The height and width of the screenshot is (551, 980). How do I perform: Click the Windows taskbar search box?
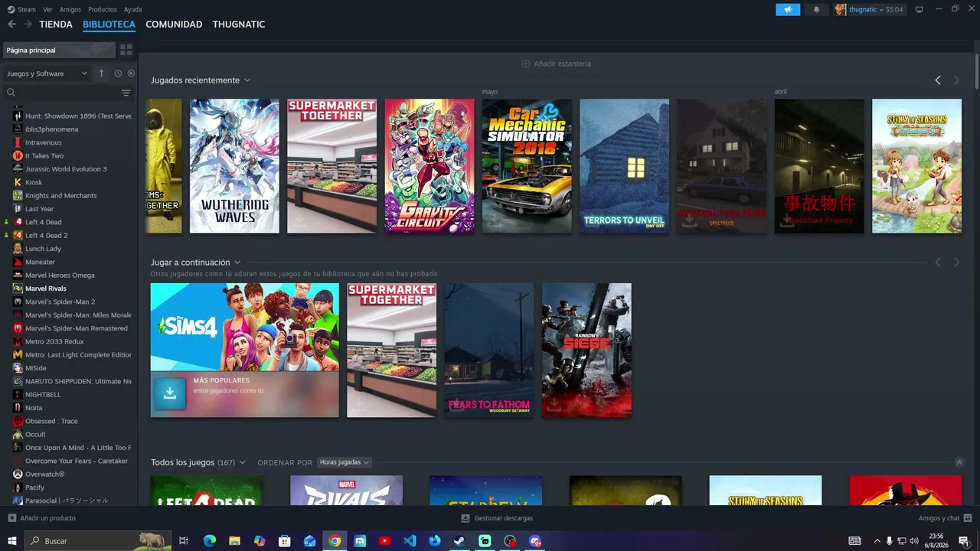[x=100, y=541]
